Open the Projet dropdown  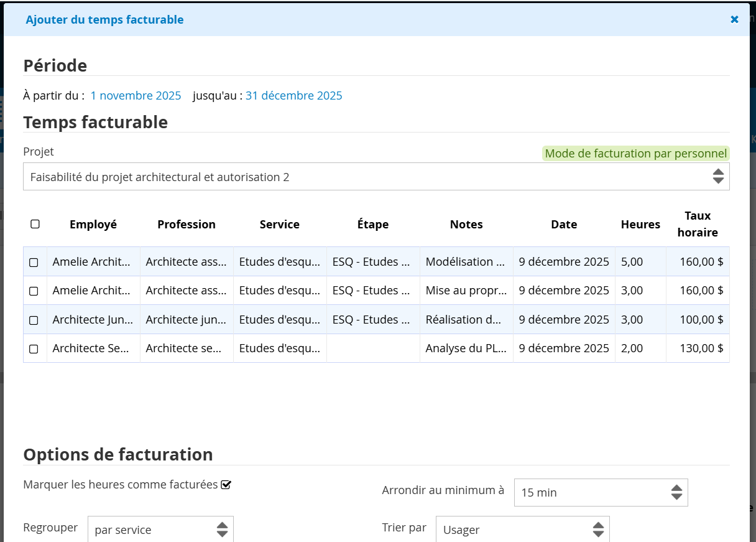pos(376,177)
